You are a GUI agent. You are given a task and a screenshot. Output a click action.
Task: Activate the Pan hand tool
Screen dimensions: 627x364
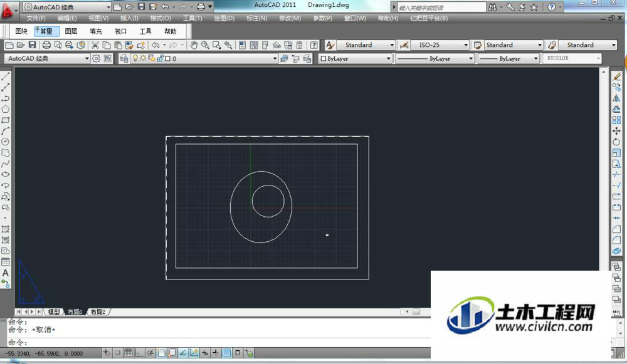(194, 45)
